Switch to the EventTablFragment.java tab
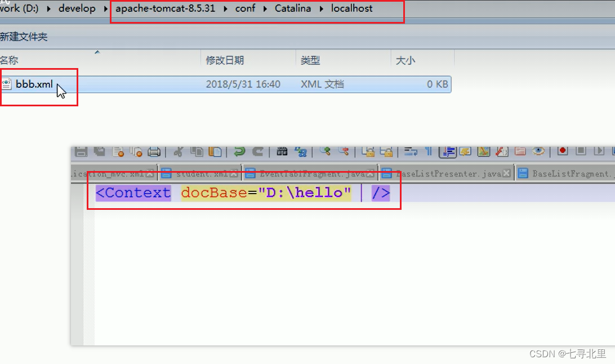 310,174
